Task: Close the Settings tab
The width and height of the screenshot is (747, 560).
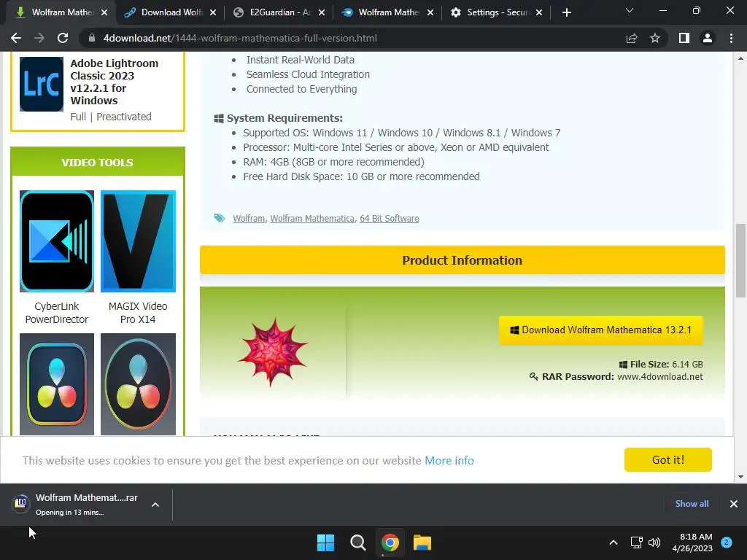Action: (539, 13)
